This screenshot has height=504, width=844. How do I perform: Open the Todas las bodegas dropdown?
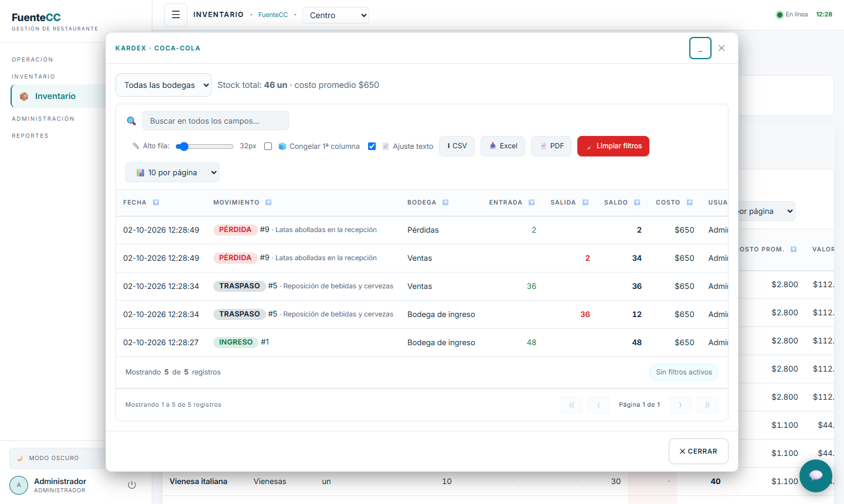pos(164,85)
